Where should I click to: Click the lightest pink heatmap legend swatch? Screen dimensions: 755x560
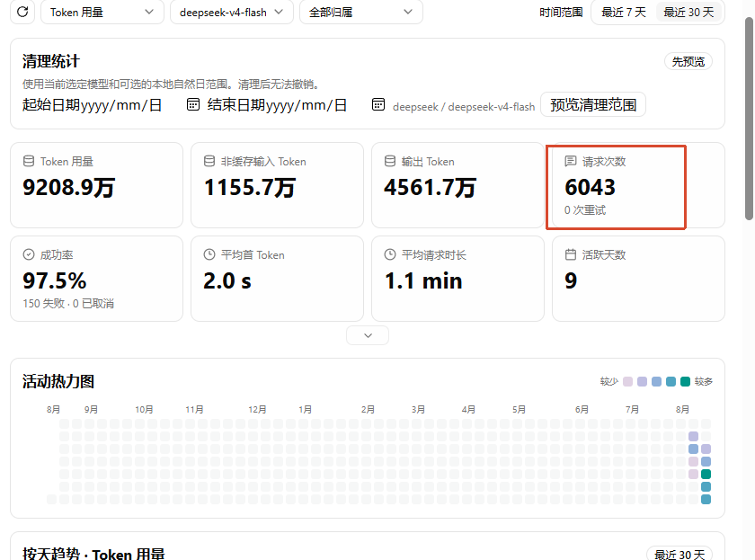point(627,382)
